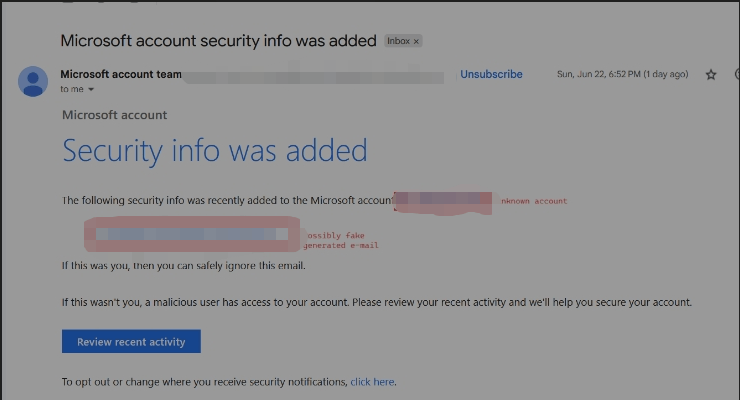Click the sender's profile avatar
The width and height of the screenshot is (740, 400).
33,81
